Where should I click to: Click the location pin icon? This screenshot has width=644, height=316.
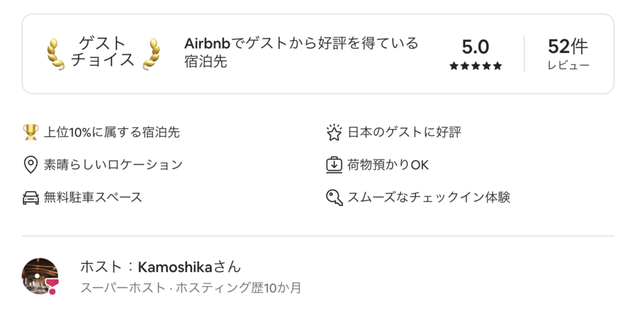[x=30, y=165]
